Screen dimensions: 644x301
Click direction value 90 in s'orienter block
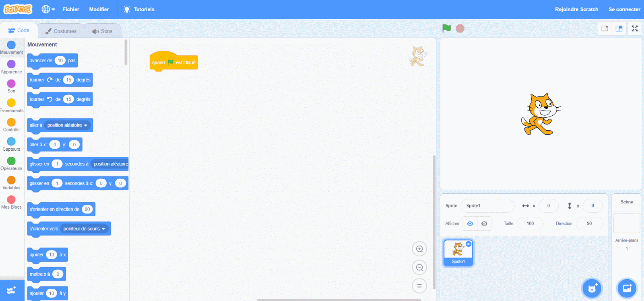point(87,209)
